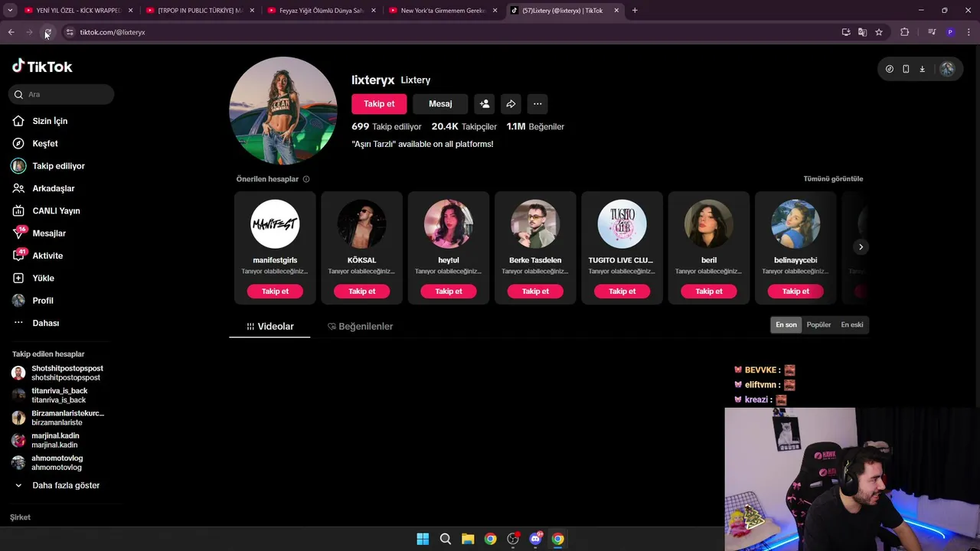Open manifestgirls avatar

coord(275,224)
